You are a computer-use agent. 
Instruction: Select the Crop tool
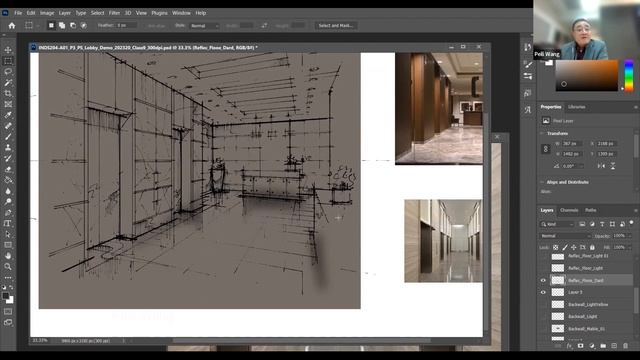[8, 93]
